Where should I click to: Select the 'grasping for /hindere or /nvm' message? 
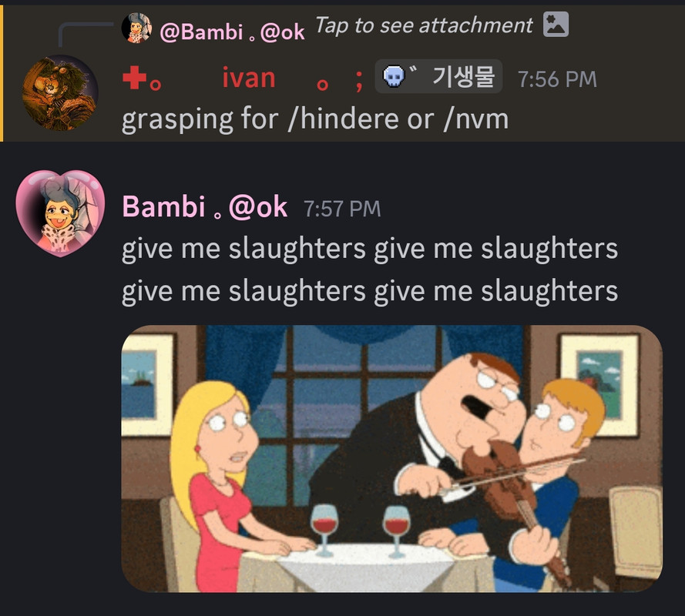(x=315, y=119)
